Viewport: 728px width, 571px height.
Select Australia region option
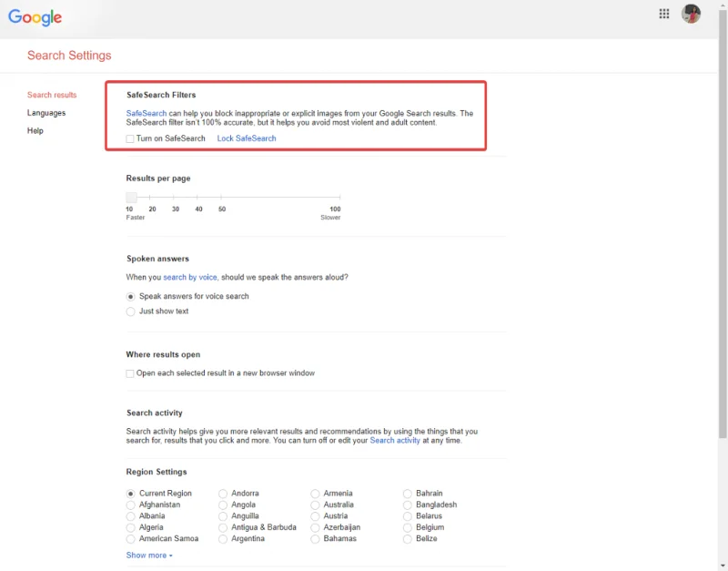(314, 505)
